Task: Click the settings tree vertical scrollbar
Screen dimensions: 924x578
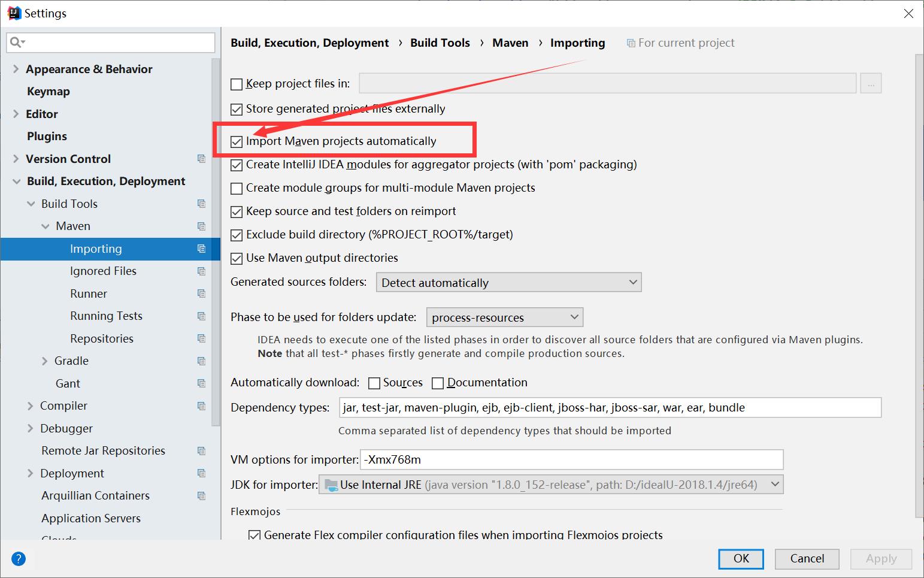Action: (x=216, y=242)
